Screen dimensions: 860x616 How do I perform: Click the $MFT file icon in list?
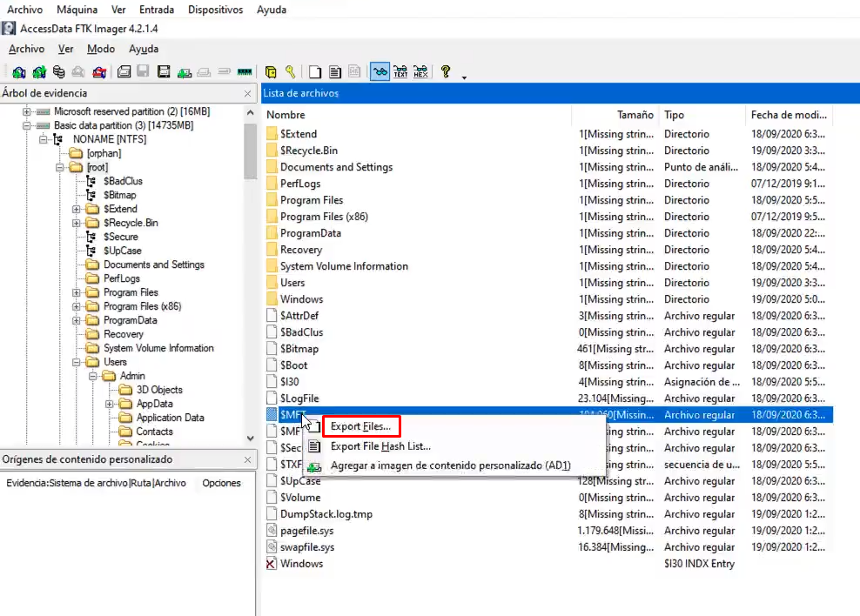point(272,414)
